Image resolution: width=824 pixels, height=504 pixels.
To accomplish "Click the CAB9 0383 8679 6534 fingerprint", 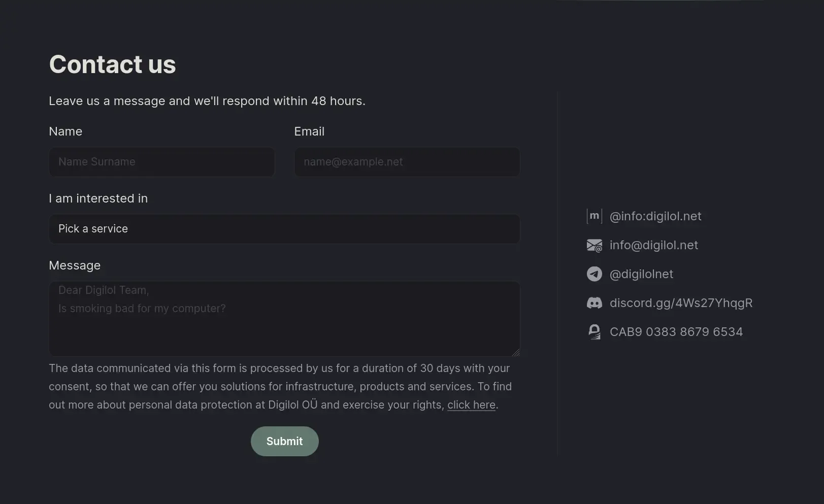I will coord(676,332).
